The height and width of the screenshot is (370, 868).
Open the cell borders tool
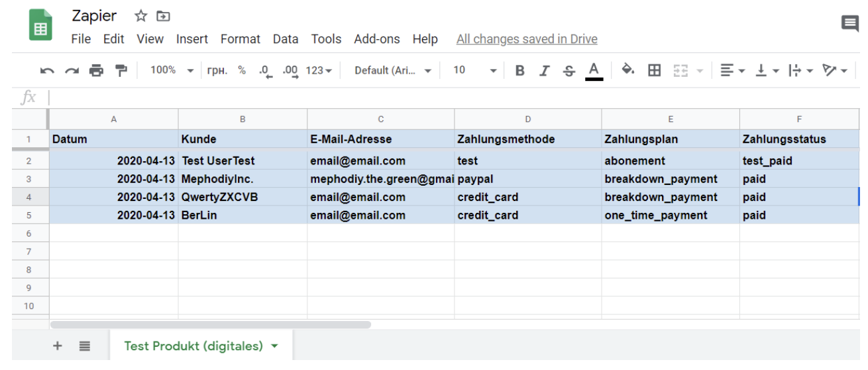[x=654, y=70]
